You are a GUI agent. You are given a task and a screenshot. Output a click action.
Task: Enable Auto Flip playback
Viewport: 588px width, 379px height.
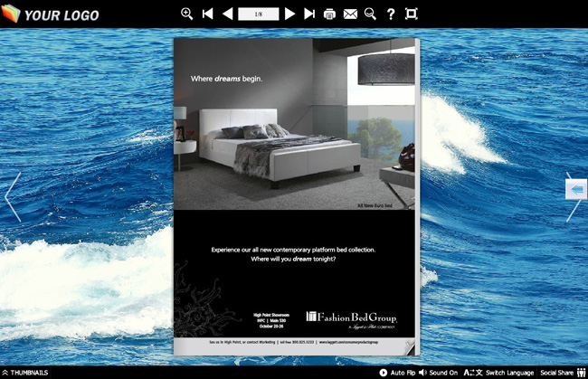coord(397,373)
